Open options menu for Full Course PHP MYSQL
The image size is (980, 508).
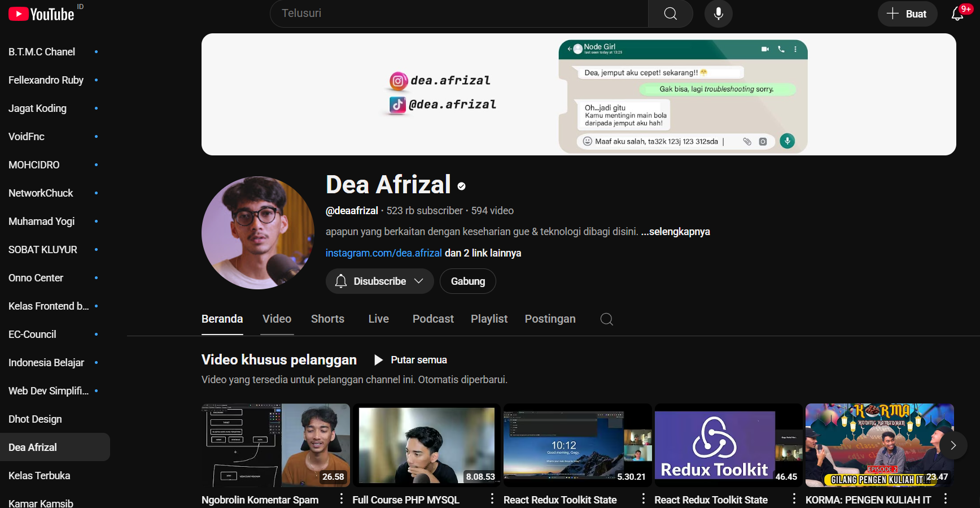click(492, 499)
